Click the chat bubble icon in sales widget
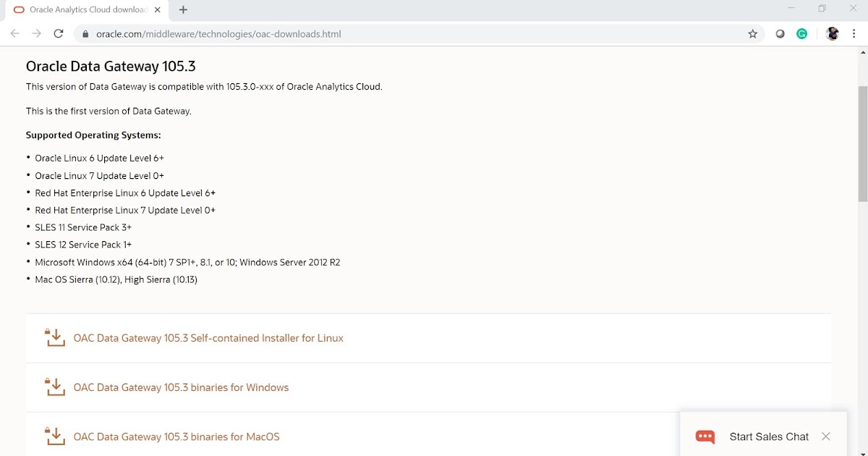Viewport: 868px width, 456px height. click(x=704, y=436)
